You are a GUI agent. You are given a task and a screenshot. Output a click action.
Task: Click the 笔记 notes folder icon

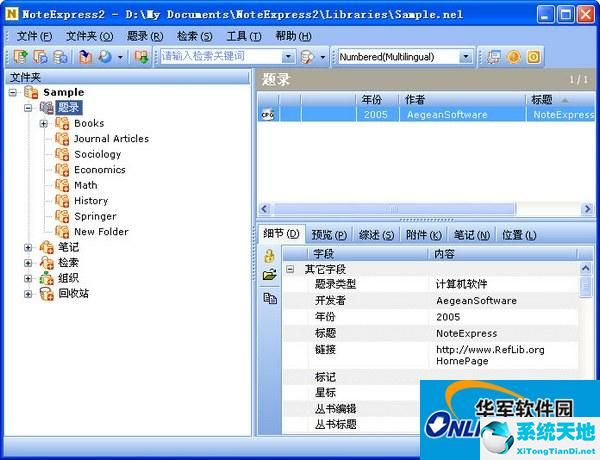click(x=47, y=247)
